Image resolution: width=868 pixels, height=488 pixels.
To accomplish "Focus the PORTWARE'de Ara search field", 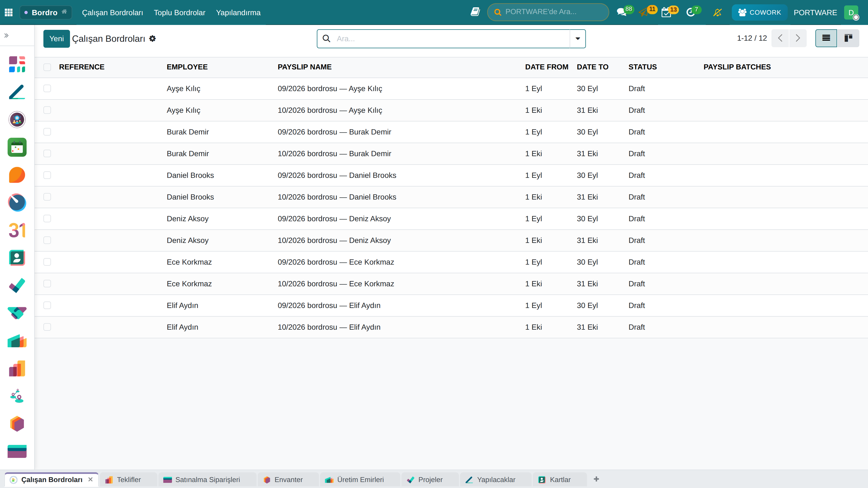I will [x=548, y=12].
